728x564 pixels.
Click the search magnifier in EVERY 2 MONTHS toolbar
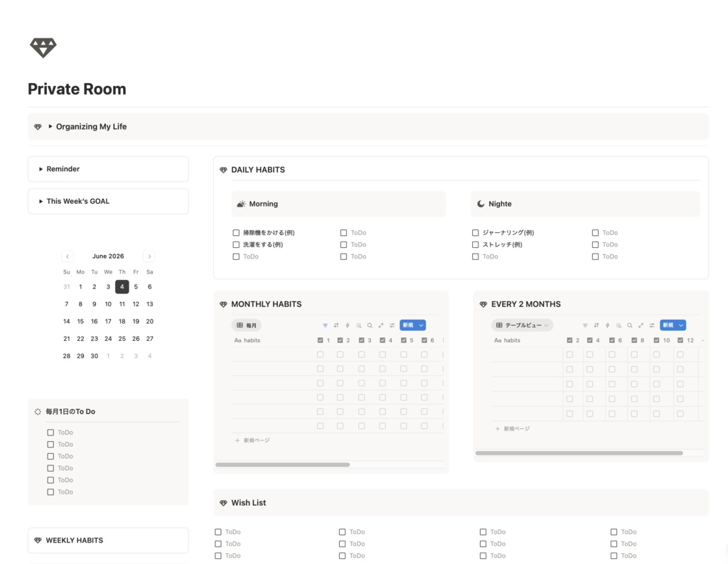click(x=630, y=325)
